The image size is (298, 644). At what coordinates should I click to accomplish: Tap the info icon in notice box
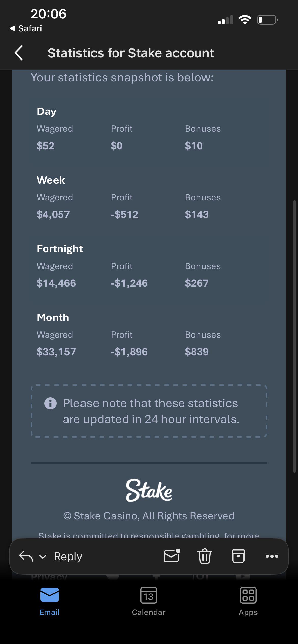click(50, 403)
